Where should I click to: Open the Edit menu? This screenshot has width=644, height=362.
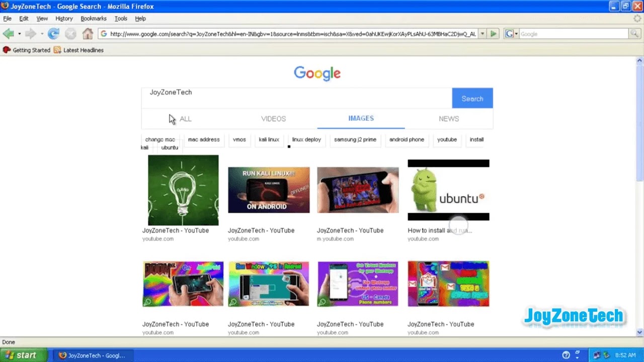tap(24, 19)
